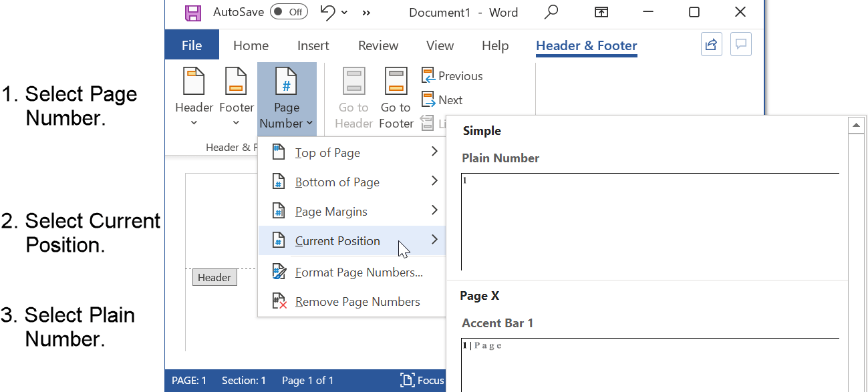Screen dimensions: 868x392
Task: Click Previous in the Navigation group
Action: (x=452, y=75)
